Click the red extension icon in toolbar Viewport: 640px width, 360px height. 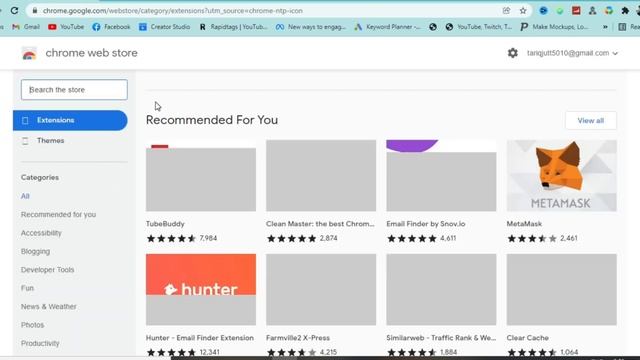point(576,11)
